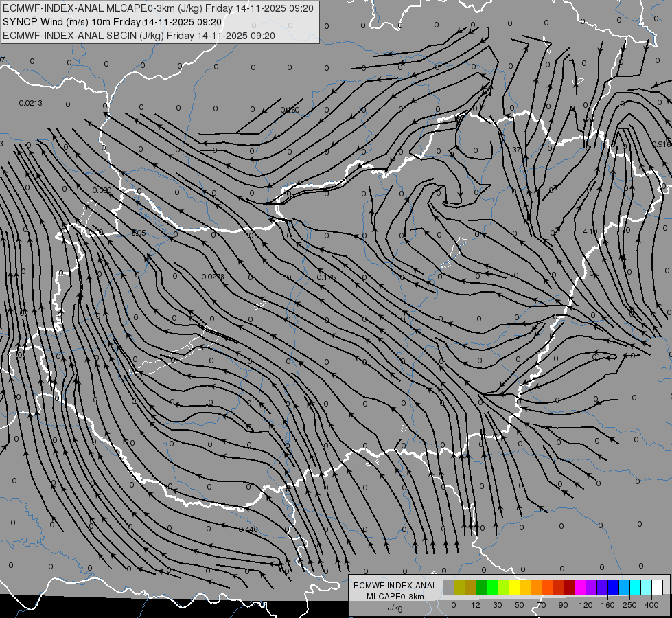
Task: Click the MLCAPE0-3km title line
Action: click(x=158, y=8)
